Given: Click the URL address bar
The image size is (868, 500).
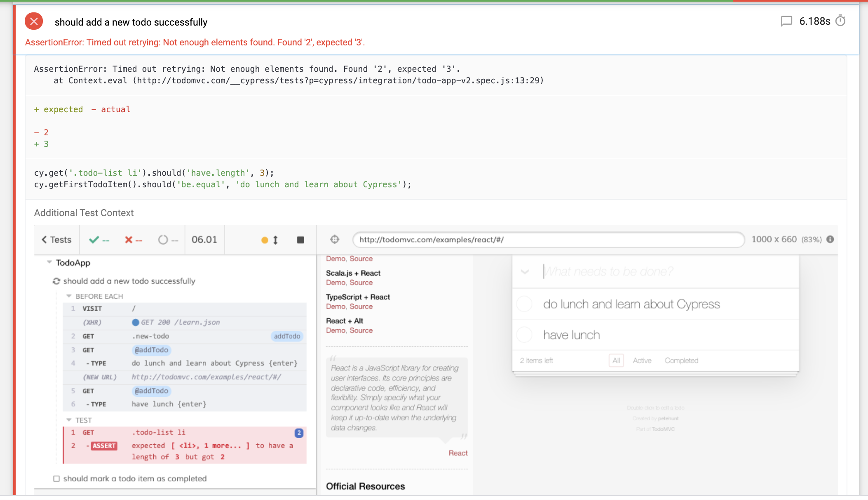Looking at the screenshot, I should (548, 240).
